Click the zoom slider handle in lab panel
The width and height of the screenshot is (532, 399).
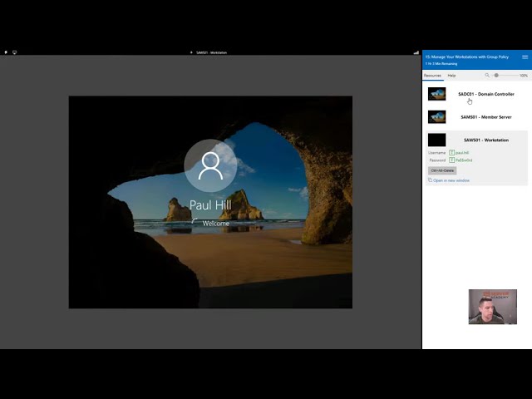(x=496, y=76)
